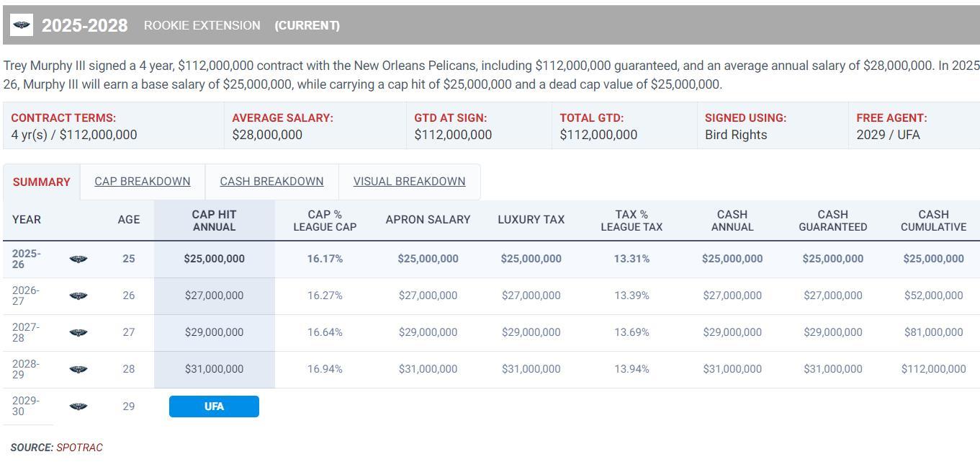Click the $31,000,000 cap hit cell
Screen dimensions: 980x462
click(214, 369)
